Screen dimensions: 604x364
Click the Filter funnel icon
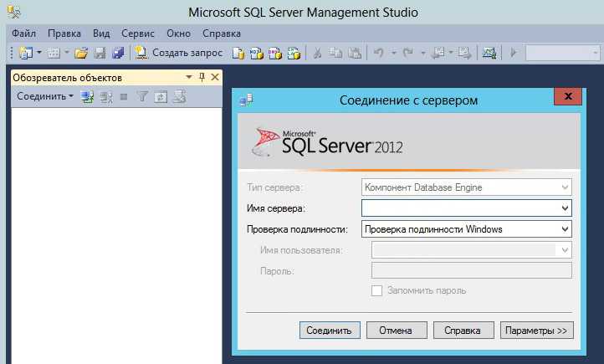click(x=142, y=97)
